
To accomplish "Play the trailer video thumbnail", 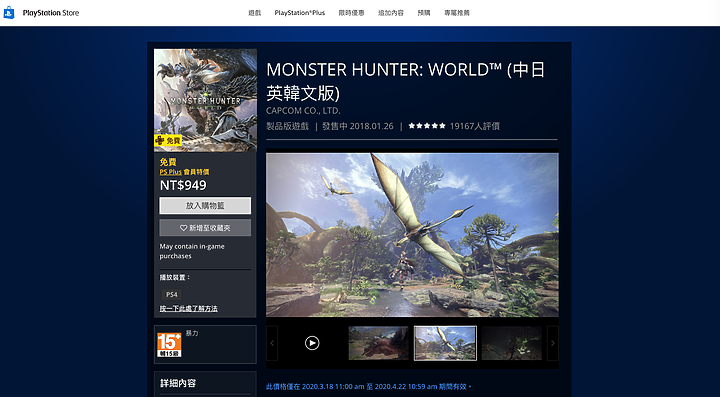I will pos(312,343).
